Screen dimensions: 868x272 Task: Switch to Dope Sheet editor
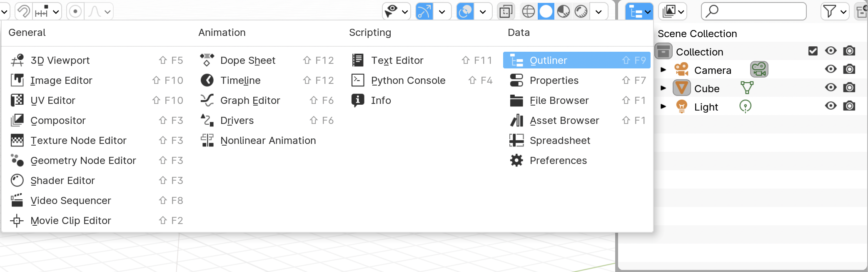[267, 60]
